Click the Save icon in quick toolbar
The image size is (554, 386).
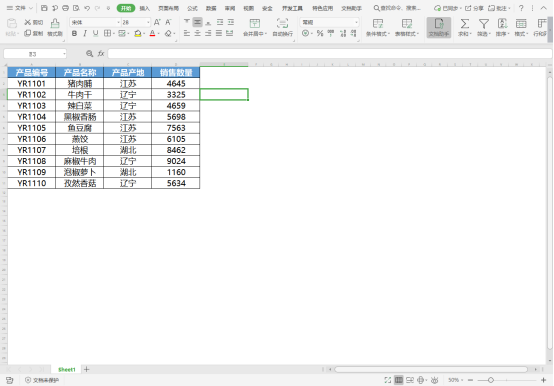[44, 8]
